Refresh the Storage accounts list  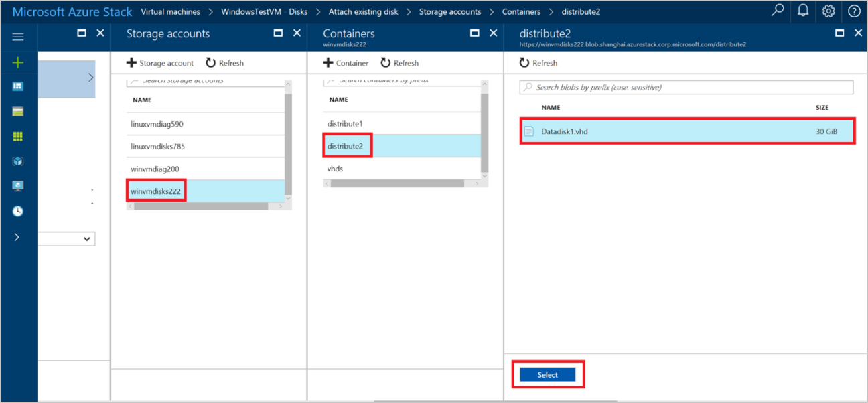coord(224,62)
